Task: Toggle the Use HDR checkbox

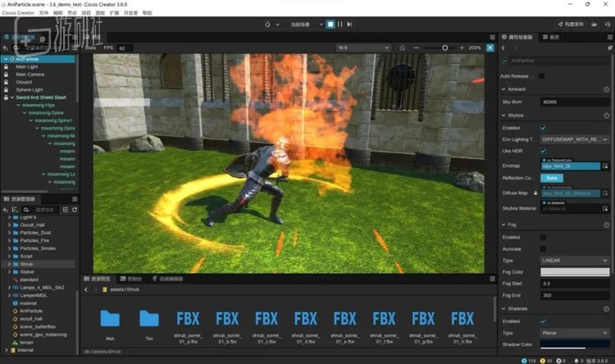Action: pos(543,151)
